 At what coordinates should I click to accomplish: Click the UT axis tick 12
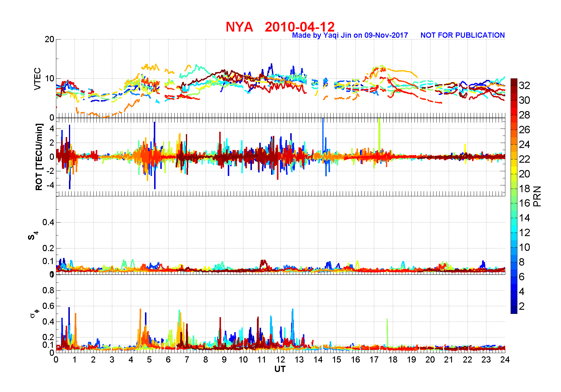280,360
